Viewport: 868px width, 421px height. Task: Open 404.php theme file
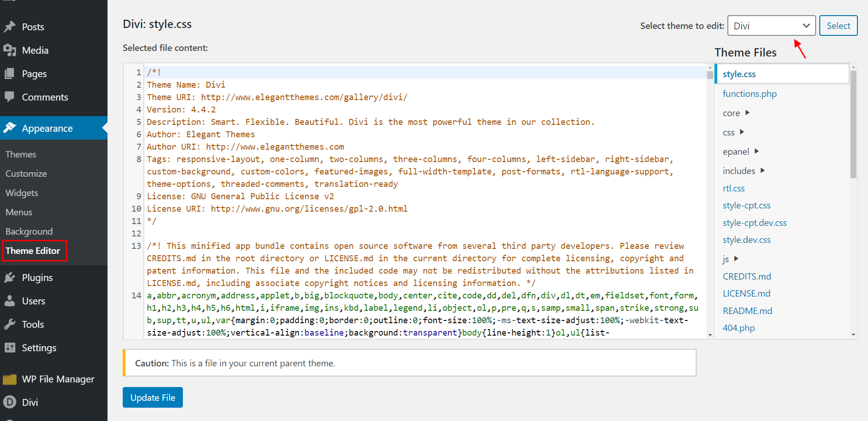(738, 328)
